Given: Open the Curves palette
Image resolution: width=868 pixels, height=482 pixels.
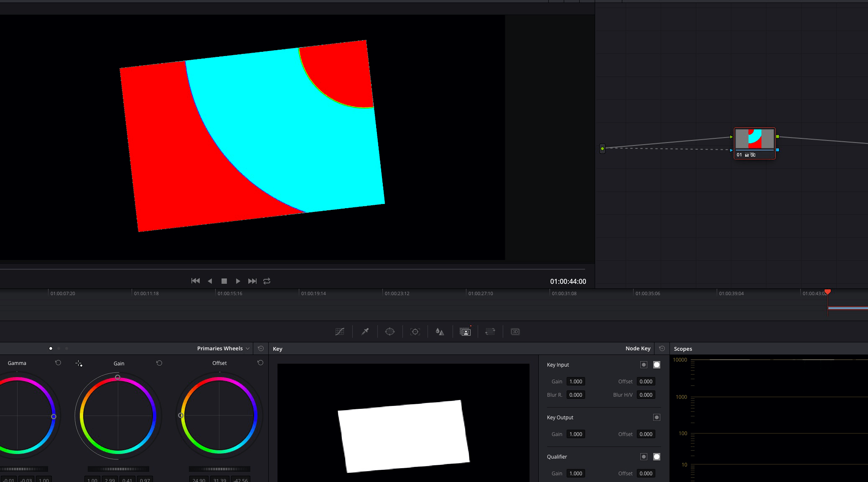Looking at the screenshot, I should 340,332.
